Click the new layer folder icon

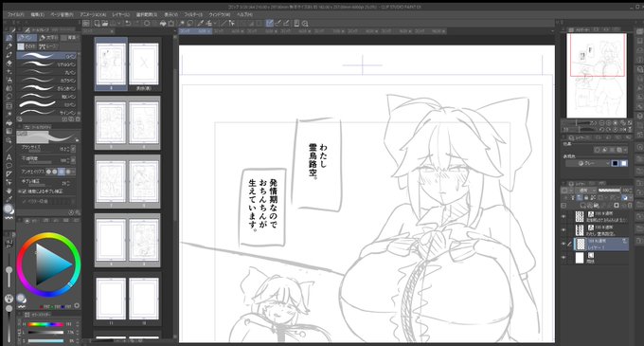(x=596, y=205)
